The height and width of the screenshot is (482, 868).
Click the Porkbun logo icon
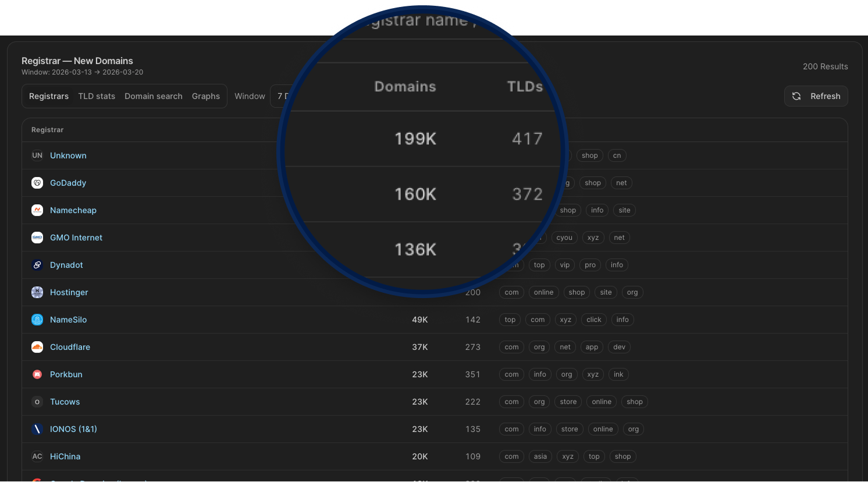(37, 374)
